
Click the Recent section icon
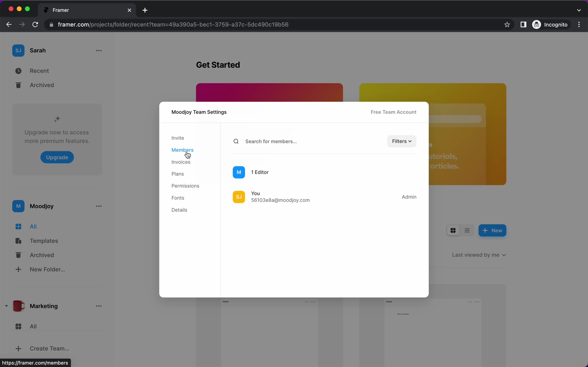pyautogui.click(x=18, y=70)
